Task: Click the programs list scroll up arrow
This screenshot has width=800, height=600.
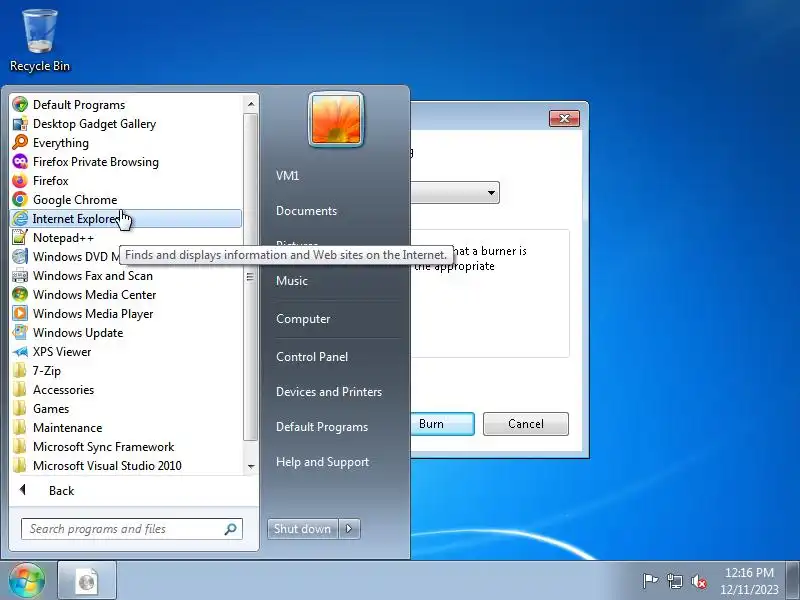Action: 251,104
